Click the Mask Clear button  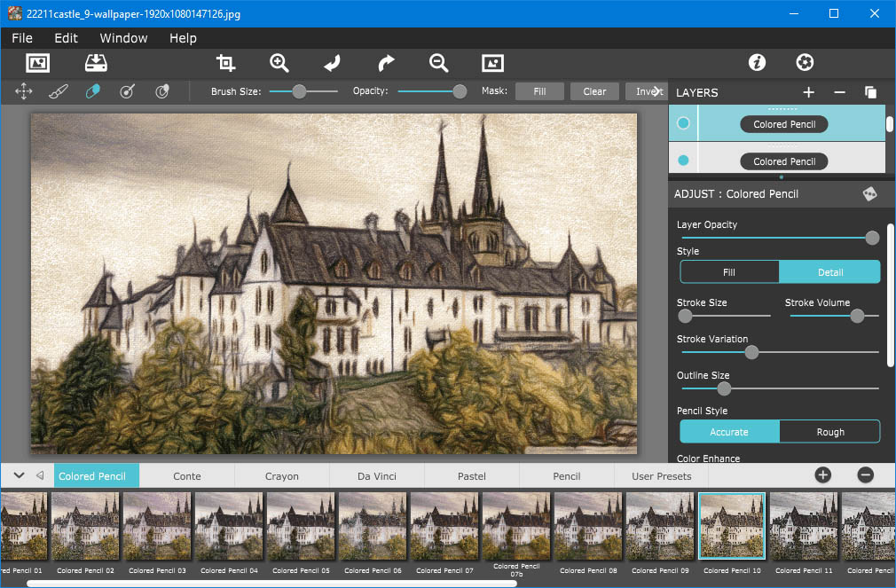[594, 91]
